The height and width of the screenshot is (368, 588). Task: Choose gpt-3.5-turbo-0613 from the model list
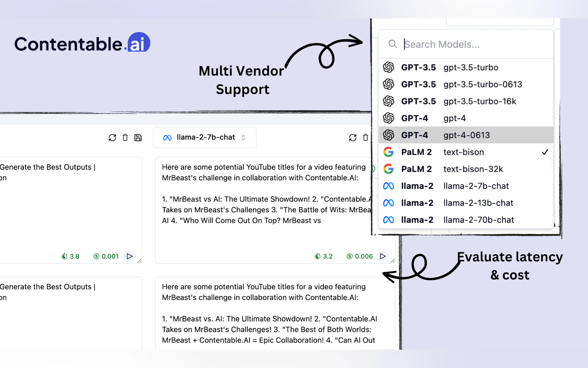[466, 84]
